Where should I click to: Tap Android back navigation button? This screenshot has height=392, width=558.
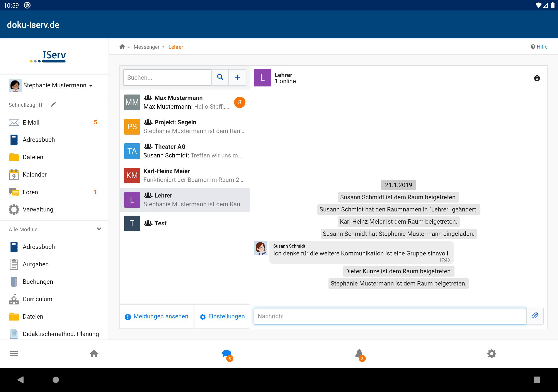click(x=21, y=380)
